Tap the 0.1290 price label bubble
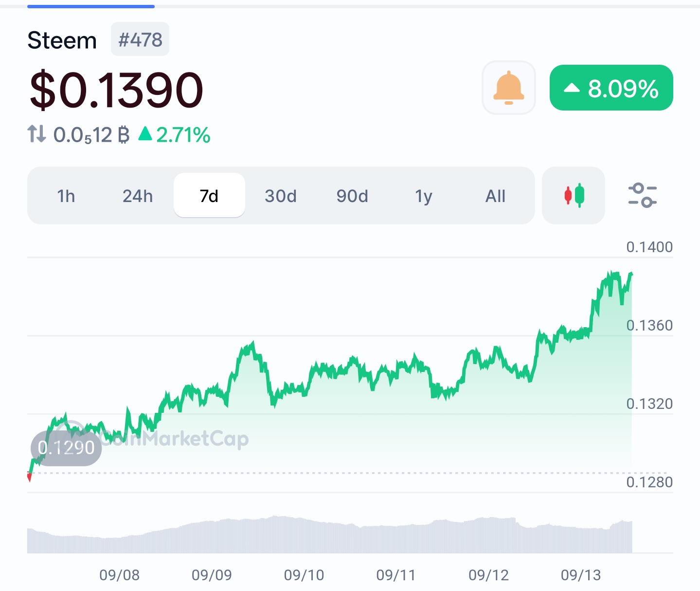This screenshot has height=591, width=700. (x=66, y=448)
